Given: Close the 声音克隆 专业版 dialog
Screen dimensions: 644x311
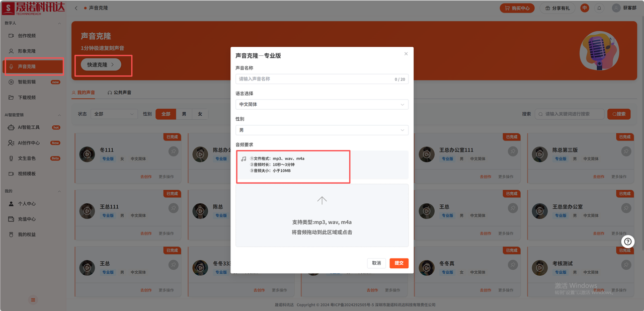Looking at the screenshot, I should click(406, 54).
